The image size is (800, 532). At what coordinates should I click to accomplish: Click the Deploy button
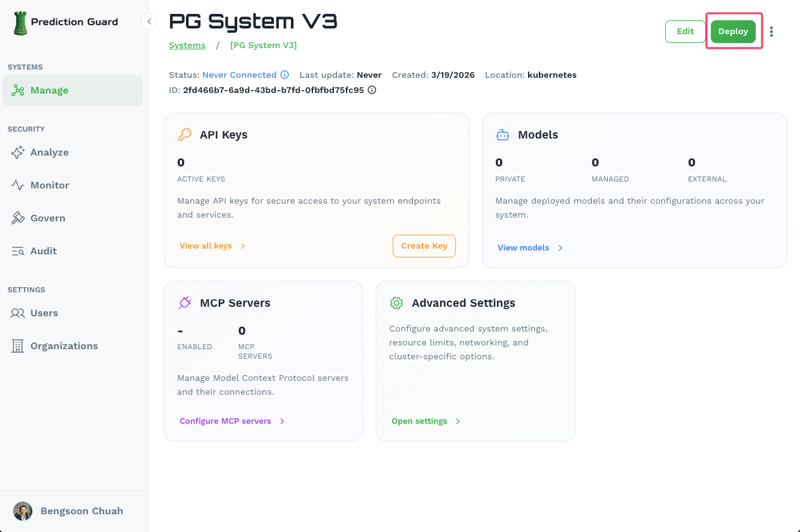(733, 30)
